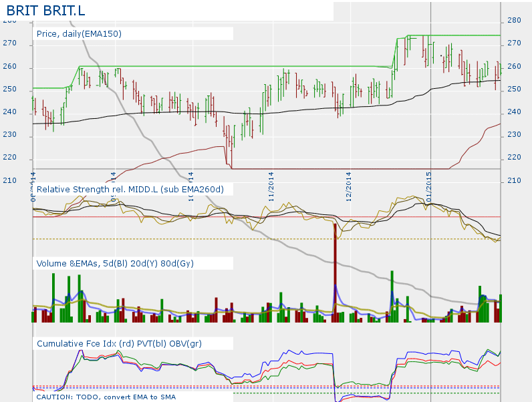
Task: Click the 210 value on left price axis
Action: [x=9, y=180]
